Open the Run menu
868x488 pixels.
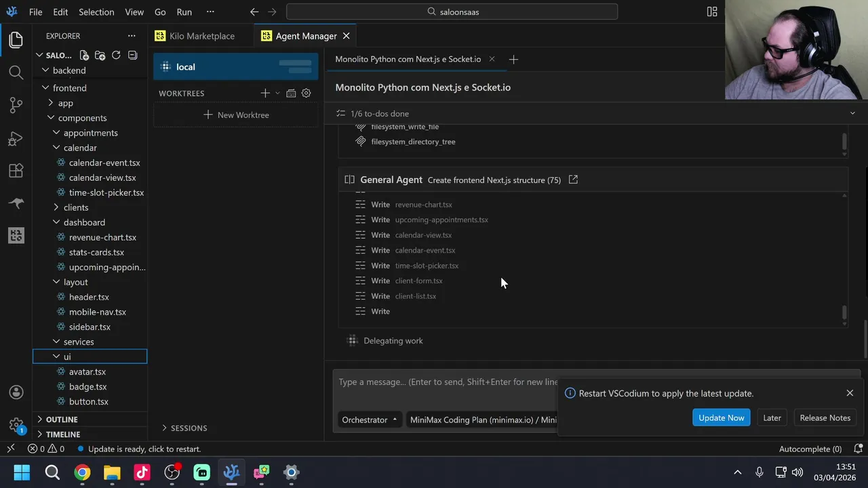coord(184,12)
